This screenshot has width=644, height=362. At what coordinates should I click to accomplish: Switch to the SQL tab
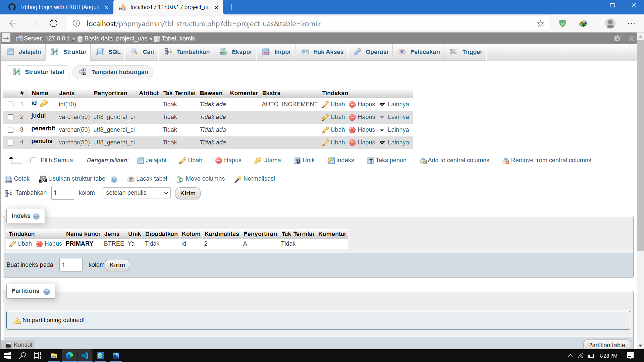[108, 52]
